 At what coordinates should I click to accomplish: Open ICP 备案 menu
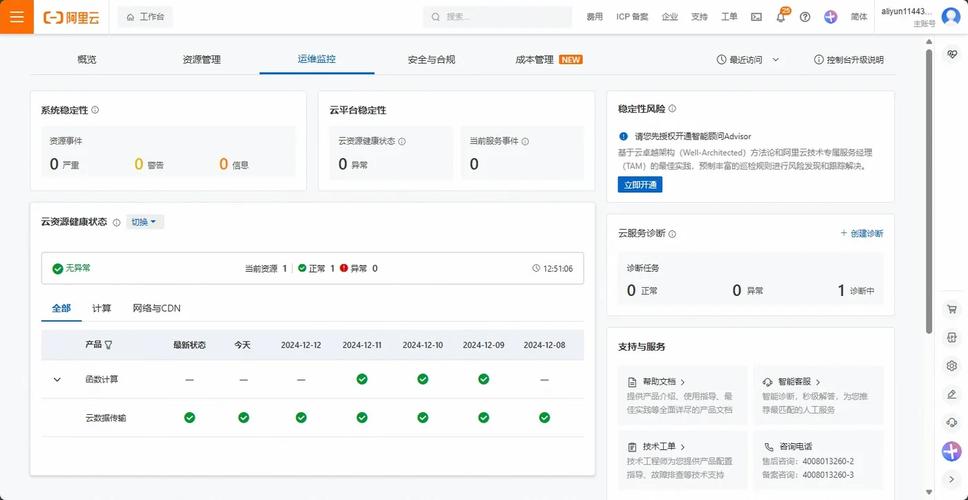(x=632, y=17)
